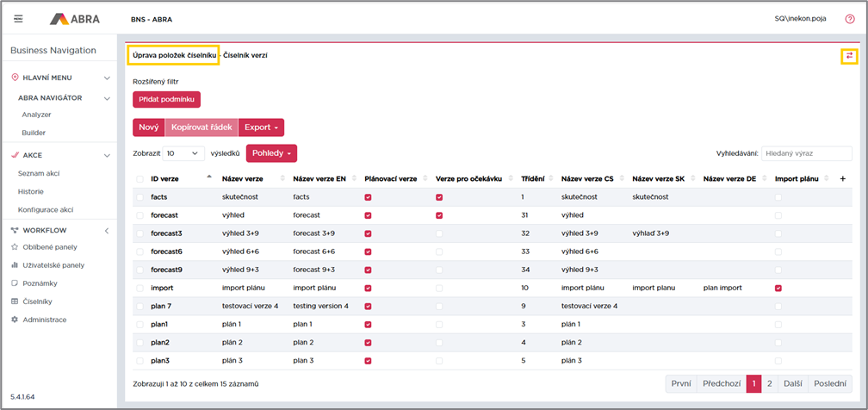Click the Hlavní menu location pin icon
The width and height of the screenshot is (868, 410).
tap(15, 78)
